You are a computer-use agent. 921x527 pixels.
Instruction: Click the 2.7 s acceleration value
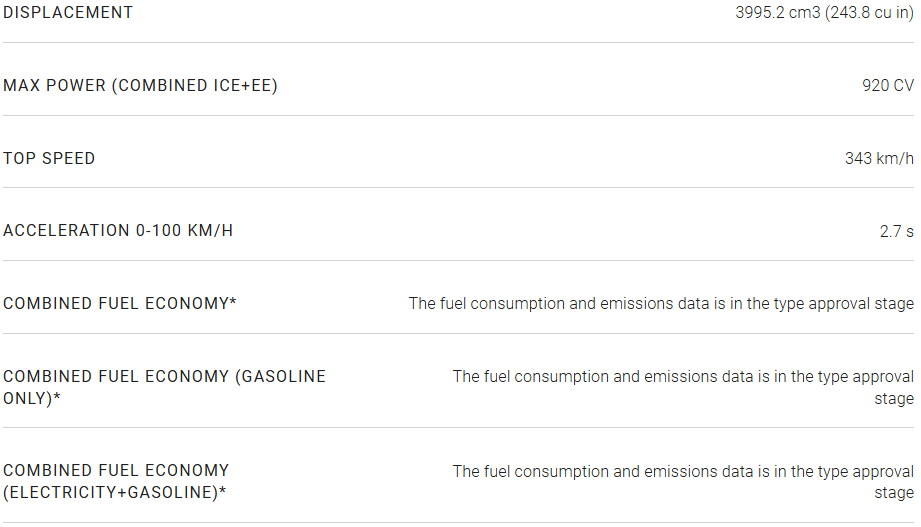[x=896, y=231]
